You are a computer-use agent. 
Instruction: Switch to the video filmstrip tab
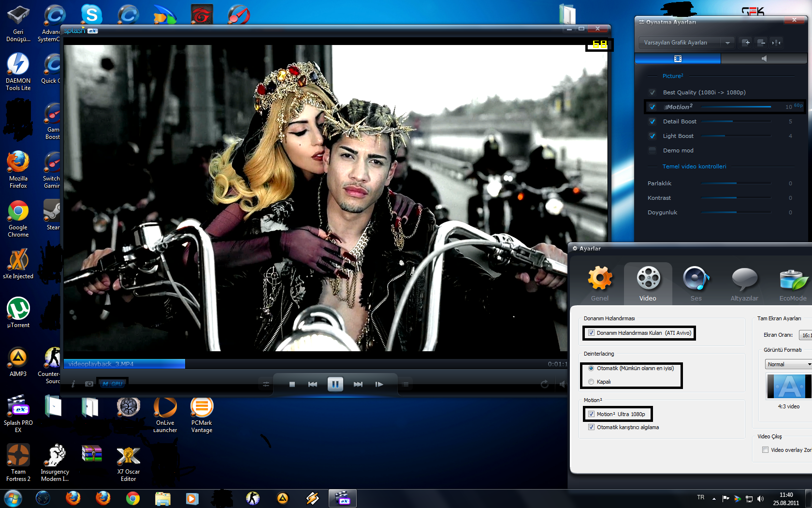pyautogui.click(x=678, y=59)
